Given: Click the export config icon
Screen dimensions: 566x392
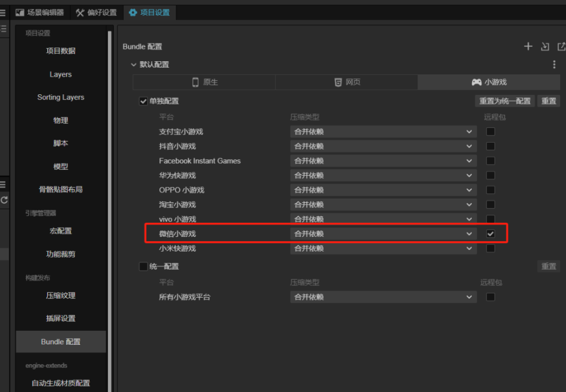Looking at the screenshot, I should pos(561,47).
